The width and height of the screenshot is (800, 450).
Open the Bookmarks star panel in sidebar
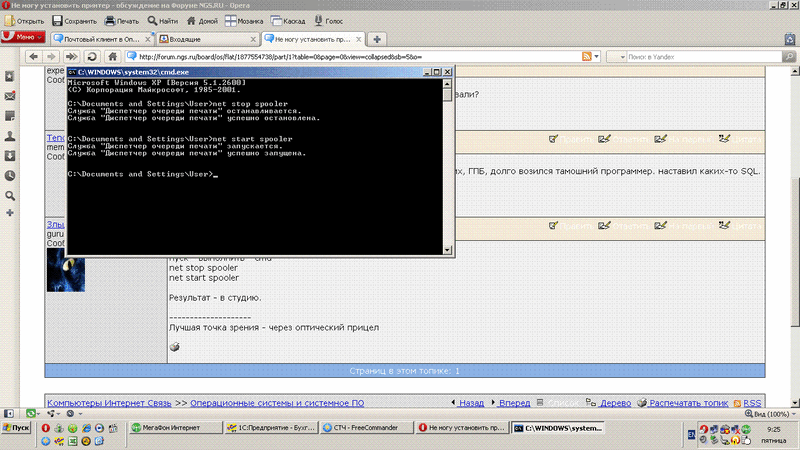pos(10,76)
